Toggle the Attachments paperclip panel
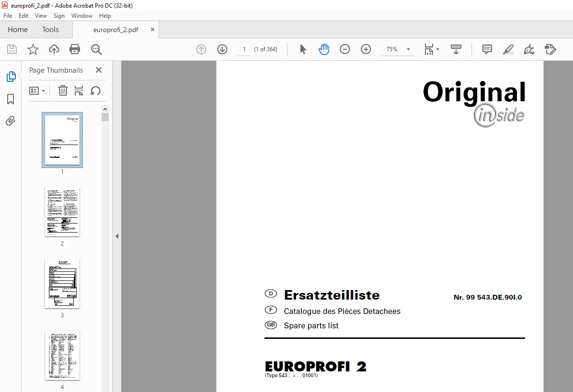Viewport: 573px width, 392px height. point(10,121)
